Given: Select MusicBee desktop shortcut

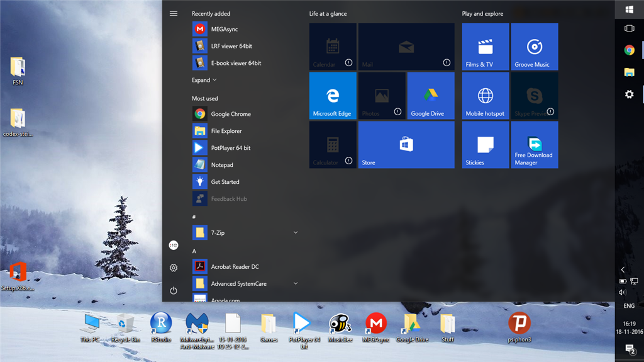Looking at the screenshot, I should coord(340,328).
